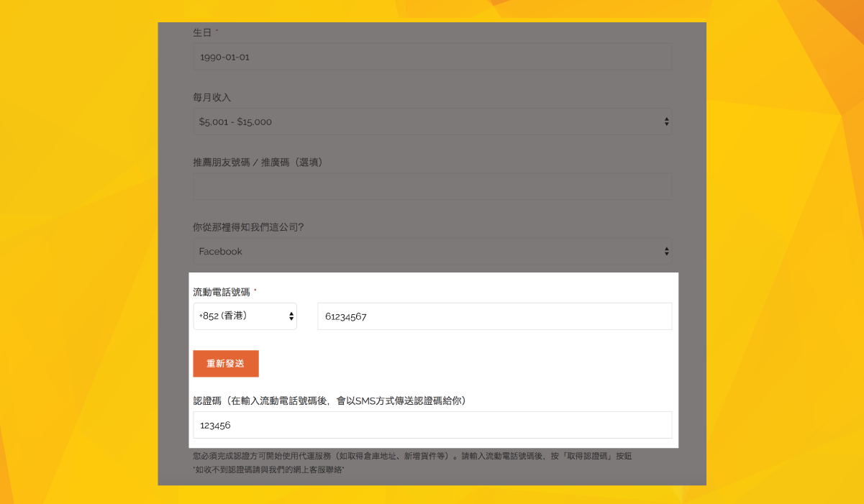Click the arrow icon beside +852 (香港)
The height and width of the screenshot is (504, 864).
click(x=291, y=316)
